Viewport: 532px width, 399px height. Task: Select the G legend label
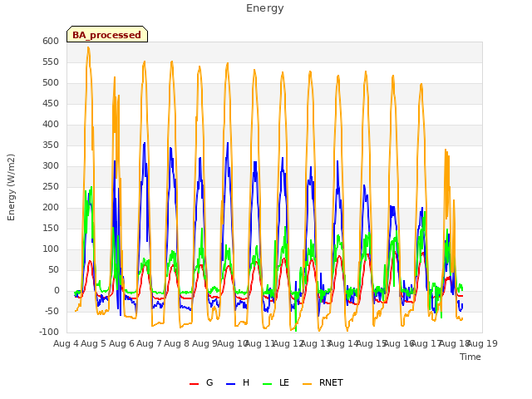209,382
